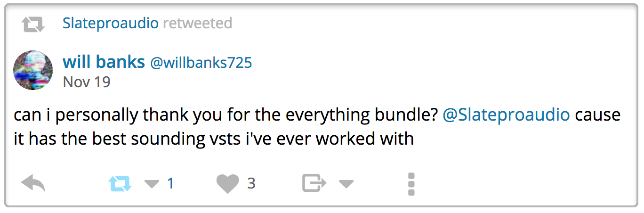This screenshot has height=213, width=644.
Task: Expand the dropdown arrow next to retweet
Action: (x=152, y=184)
